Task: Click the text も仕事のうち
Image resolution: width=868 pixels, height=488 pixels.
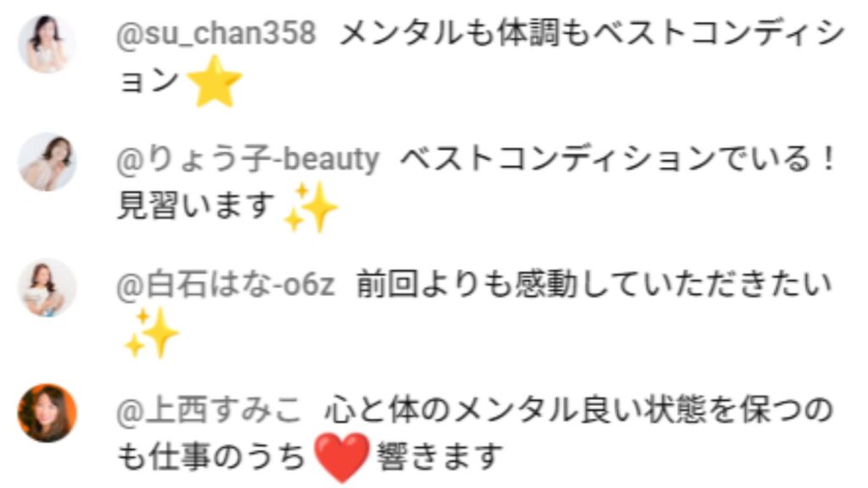Action: click(x=212, y=457)
